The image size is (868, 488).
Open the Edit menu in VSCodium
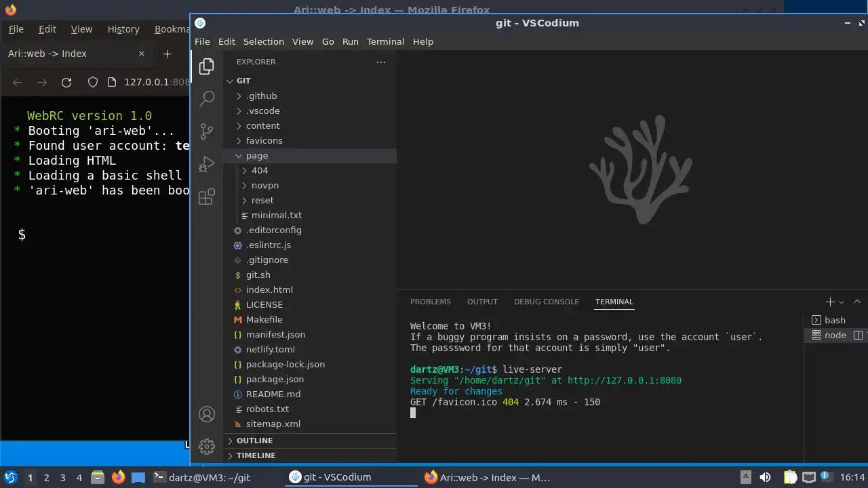(226, 41)
